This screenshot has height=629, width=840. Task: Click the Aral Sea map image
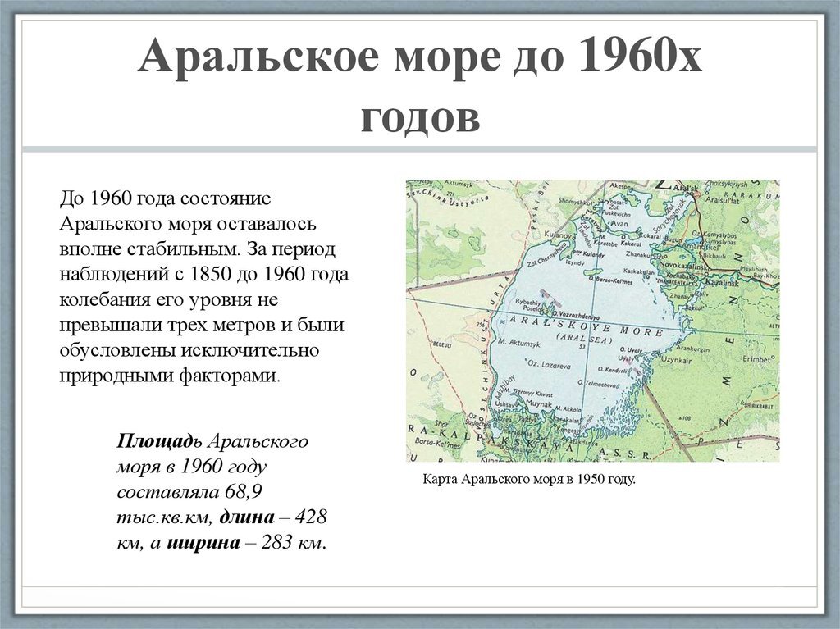tap(592, 321)
